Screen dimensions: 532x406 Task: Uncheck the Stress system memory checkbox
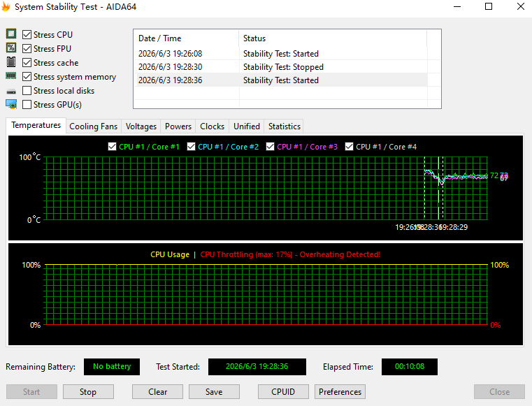pos(27,77)
